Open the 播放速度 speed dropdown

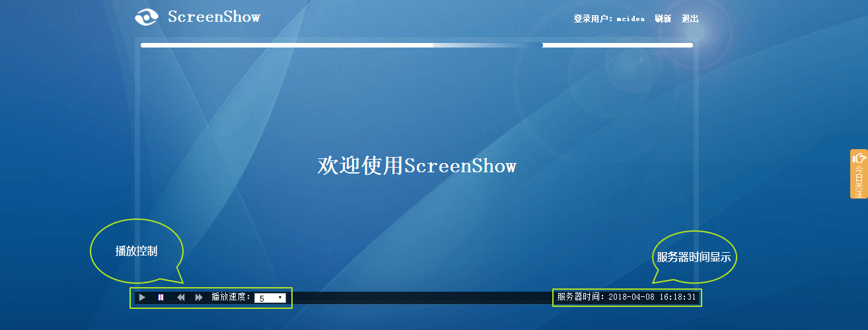270,298
